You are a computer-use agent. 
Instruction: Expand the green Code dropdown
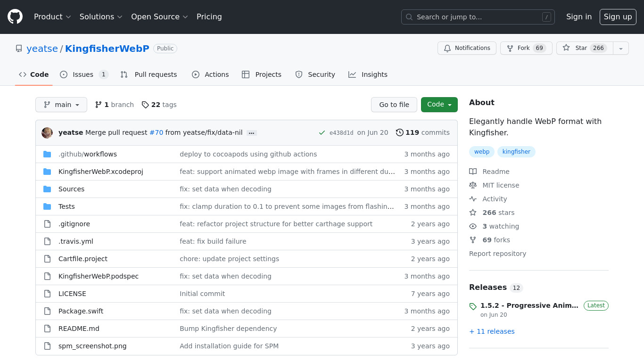[x=439, y=105]
